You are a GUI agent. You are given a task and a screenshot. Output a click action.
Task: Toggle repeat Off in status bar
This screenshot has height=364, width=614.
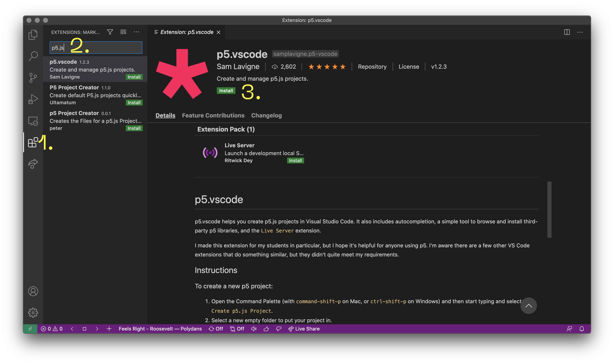point(215,329)
